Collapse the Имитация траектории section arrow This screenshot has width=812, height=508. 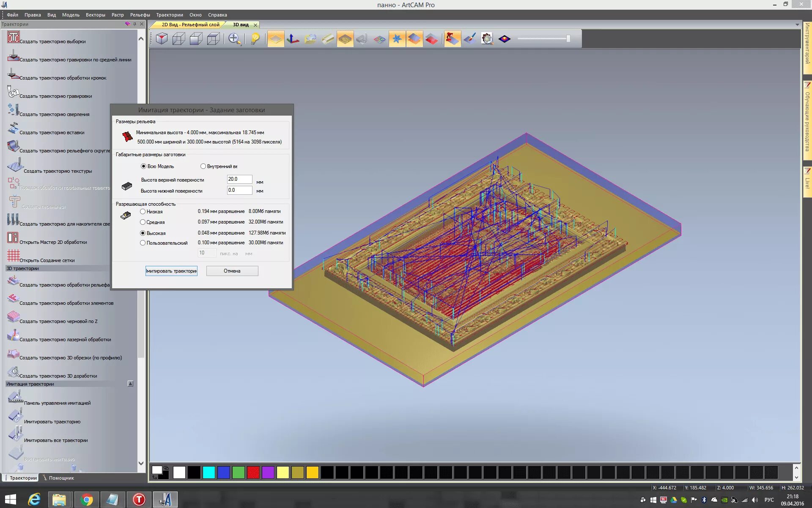(131, 384)
